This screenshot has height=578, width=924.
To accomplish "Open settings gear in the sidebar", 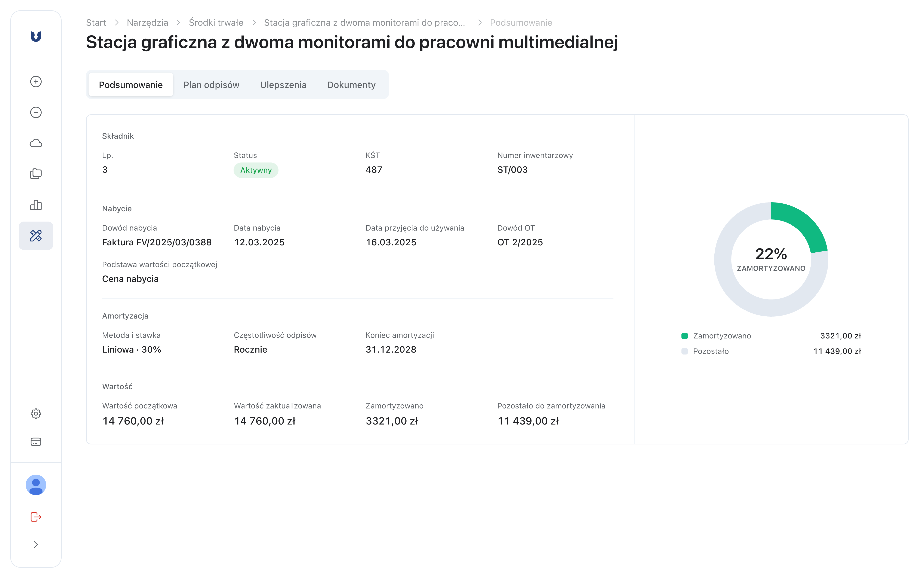I will coord(36,414).
